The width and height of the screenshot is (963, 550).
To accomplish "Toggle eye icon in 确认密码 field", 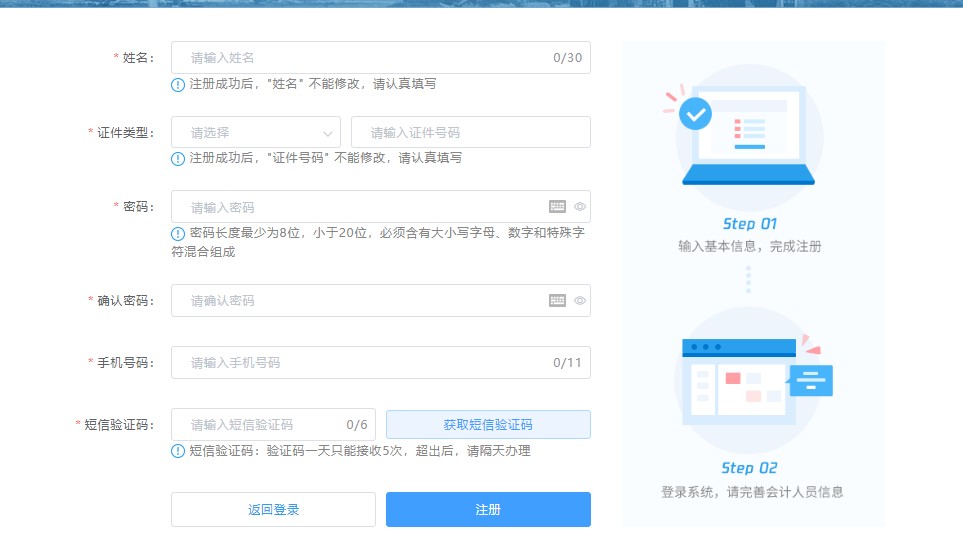I will click(580, 301).
